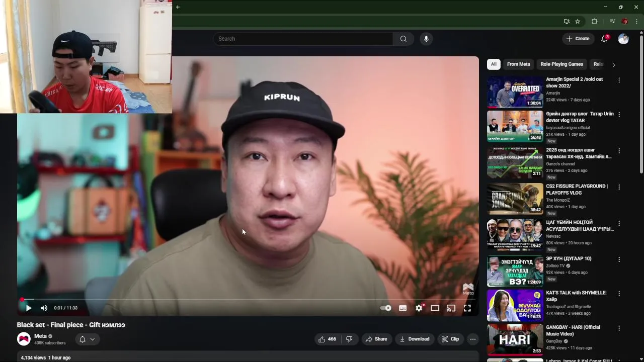Open the browser media controls icon
Screen dimensions: 644x362
[612, 22]
